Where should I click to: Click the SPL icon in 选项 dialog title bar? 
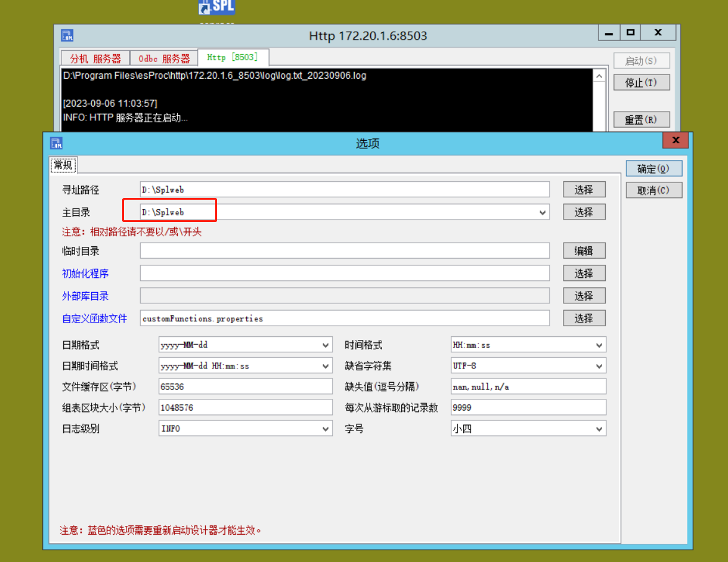click(56, 143)
